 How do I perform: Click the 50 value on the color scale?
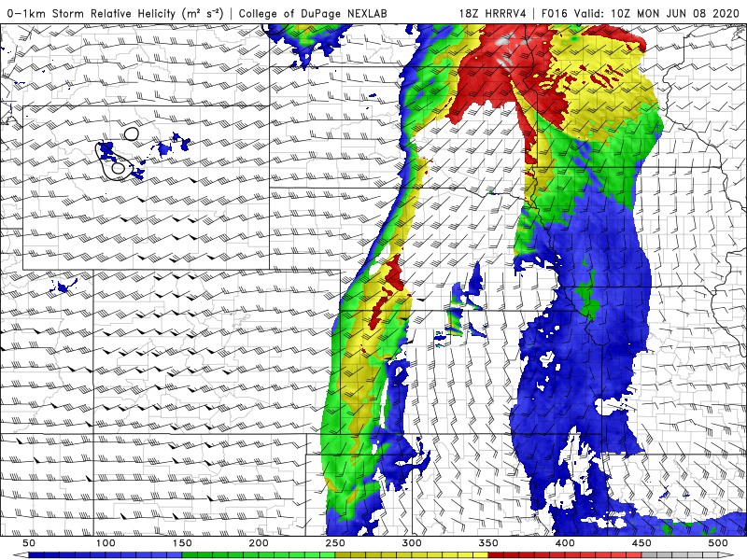tap(29, 543)
